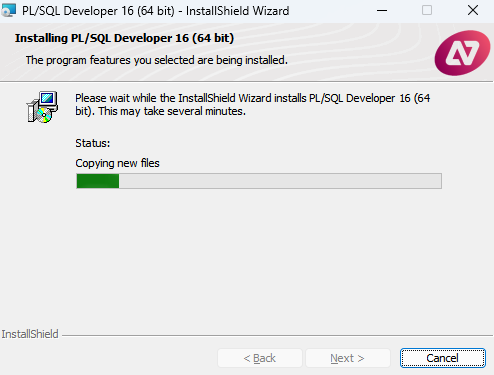Click the computer and CD setup icon
This screenshot has height=375, width=494.
(42, 107)
